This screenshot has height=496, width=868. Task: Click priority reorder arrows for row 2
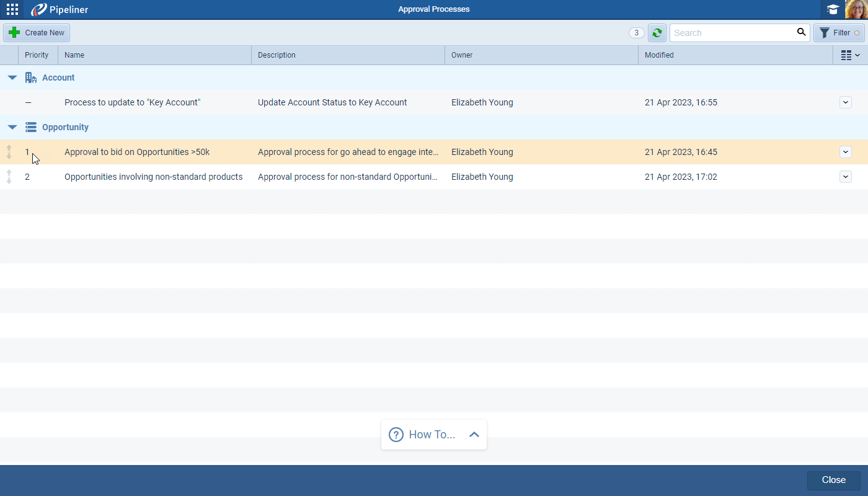coord(9,177)
